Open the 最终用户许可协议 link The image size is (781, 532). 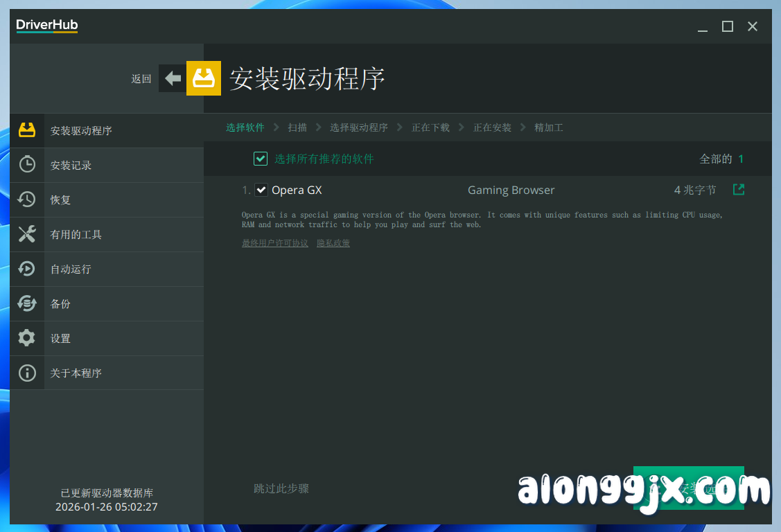point(275,242)
